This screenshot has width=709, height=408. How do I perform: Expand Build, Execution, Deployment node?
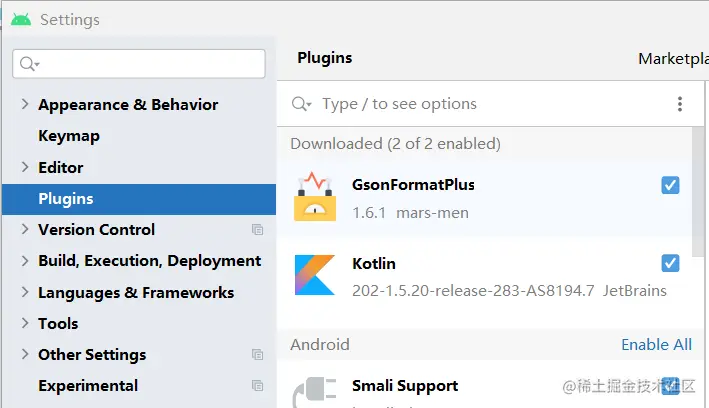pos(25,261)
